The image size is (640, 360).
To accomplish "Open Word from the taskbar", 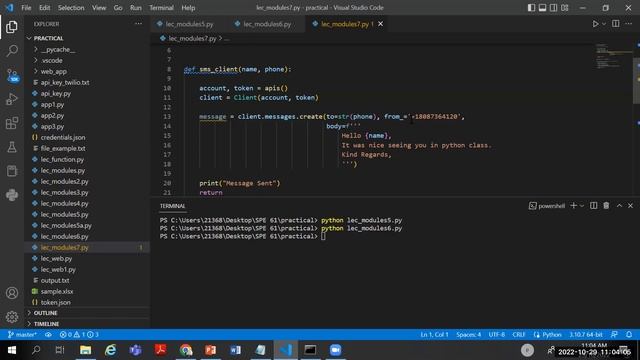I will 236,350.
